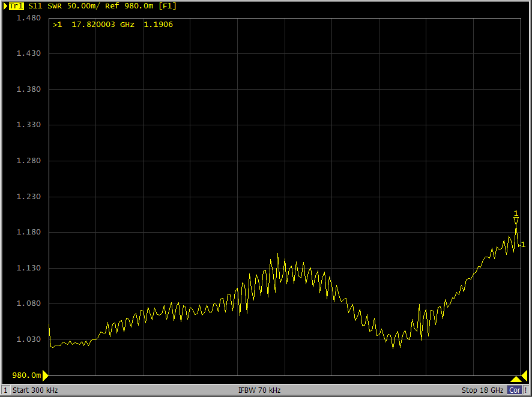
Task: Click the exclamation warning indicator in status bar
Action: point(526,390)
